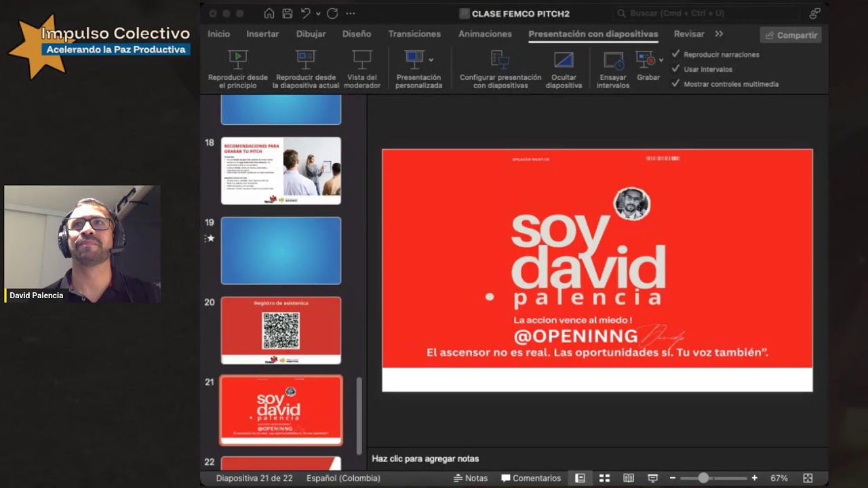The width and height of the screenshot is (868, 488).
Task: Expand the Grabar dropdown arrow
Action: click(x=661, y=60)
